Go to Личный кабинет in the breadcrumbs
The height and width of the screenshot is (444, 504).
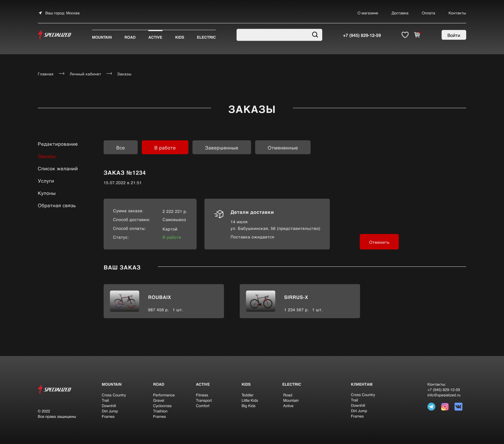pyautogui.click(x=85, y=74)
